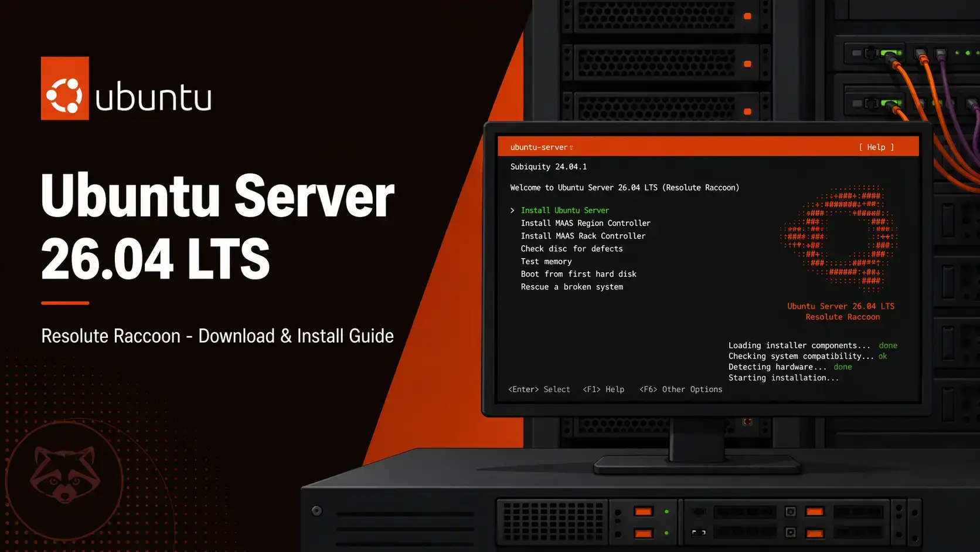Image resolution: width=980 pixels, height=552 pixels.
Task: Click the orange drive indicator on the topmost rack bay
Action: 748,16
